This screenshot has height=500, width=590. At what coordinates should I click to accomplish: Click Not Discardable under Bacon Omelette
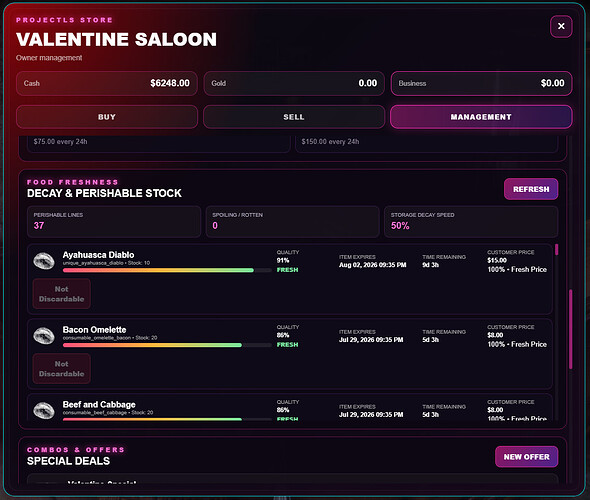pyautogui.click(x=62, y=369)
